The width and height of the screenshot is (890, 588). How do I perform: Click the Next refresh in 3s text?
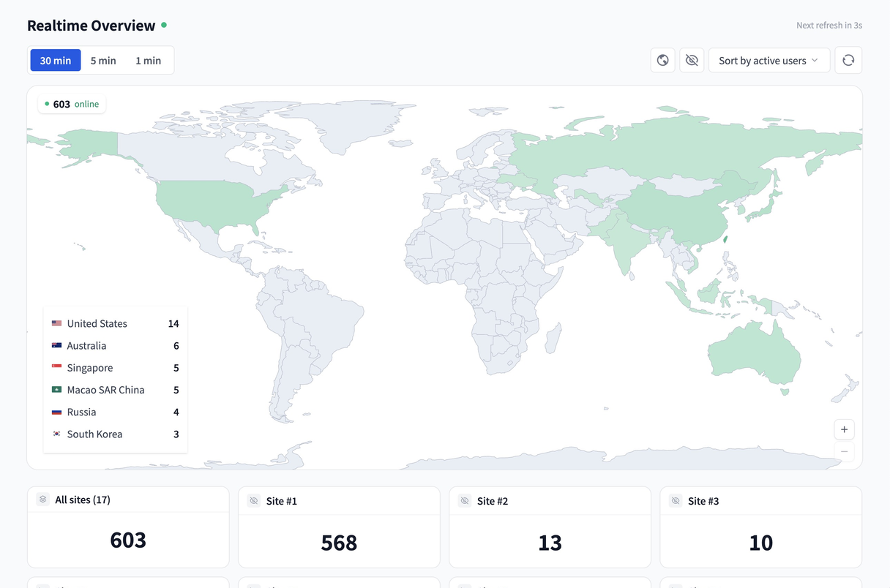(829, 25)
